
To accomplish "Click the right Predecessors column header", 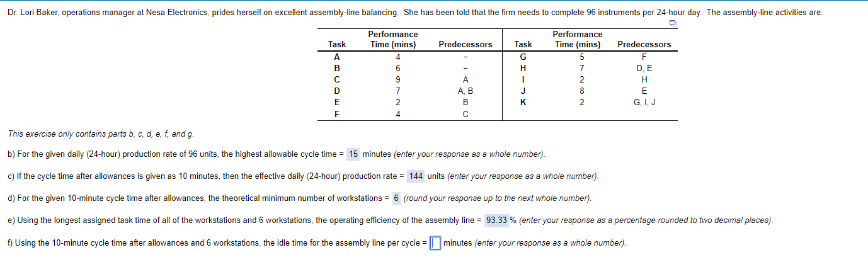I will pyautogui.click(x=644, y=44).
